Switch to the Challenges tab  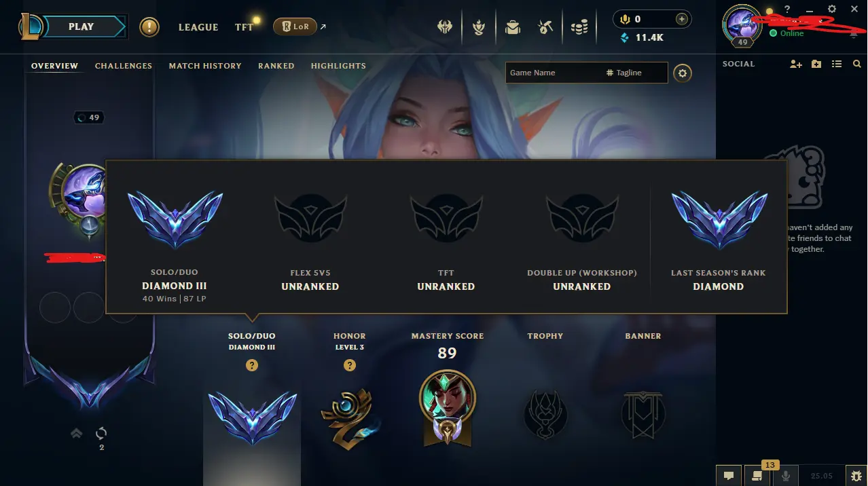coord(124,66)
